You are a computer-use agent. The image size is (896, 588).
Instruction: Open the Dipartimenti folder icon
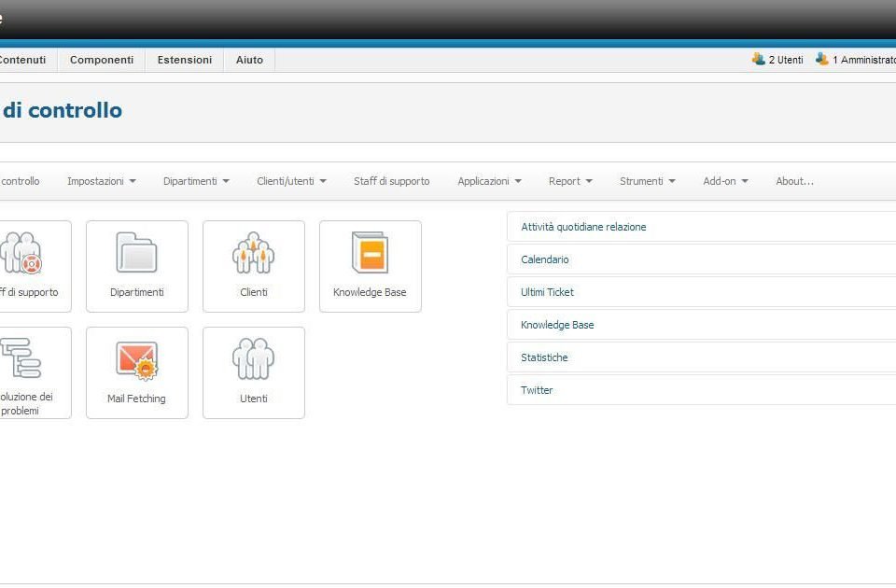(x=136, y=254)
